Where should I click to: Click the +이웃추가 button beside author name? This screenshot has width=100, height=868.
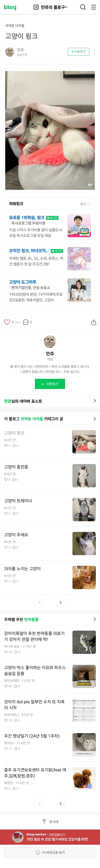pyautogui.click(x=78, y=52)
